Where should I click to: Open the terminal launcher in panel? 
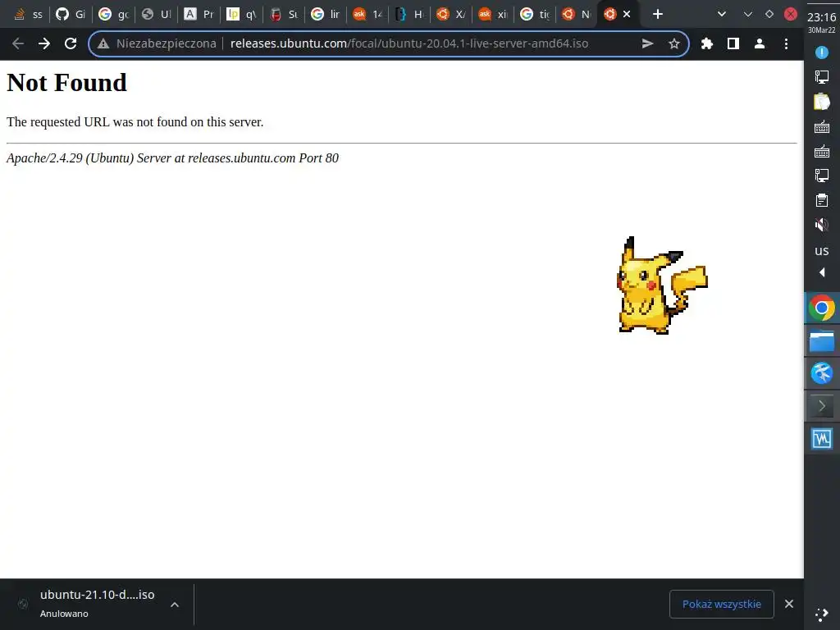pyautogui.click(x=822, y=406)
